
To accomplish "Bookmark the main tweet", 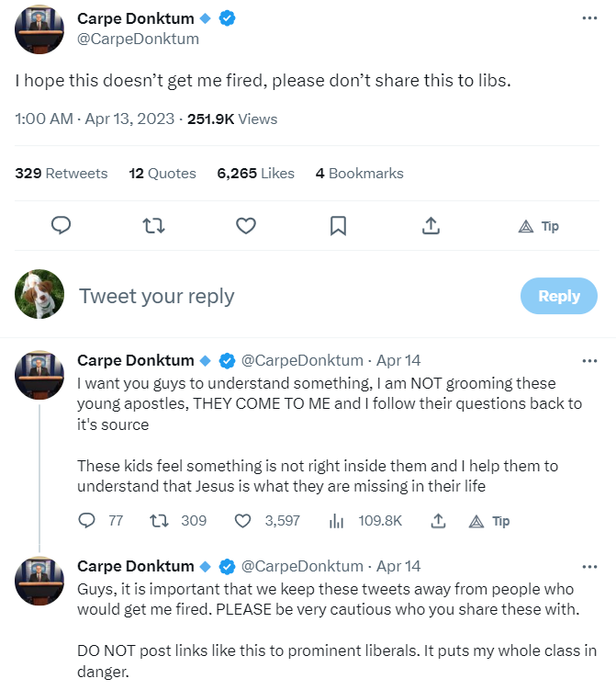I will click(x=338, y=225).
